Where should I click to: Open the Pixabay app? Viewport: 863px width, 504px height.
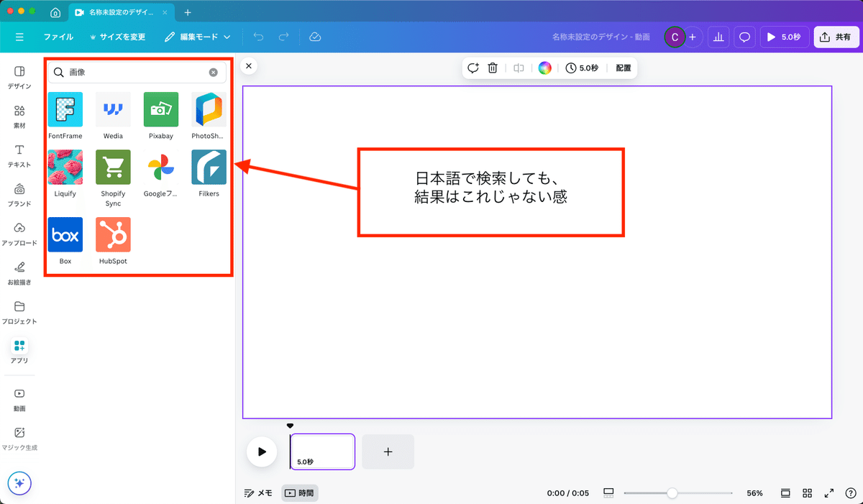pos(161,109)
